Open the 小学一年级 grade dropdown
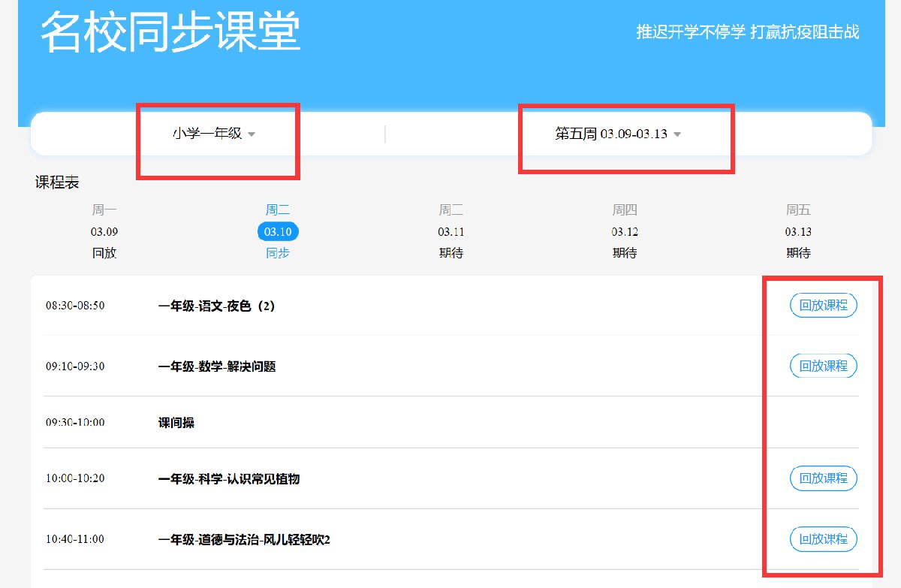This screenshot has height=588, width=901. (x=214, y=134)
